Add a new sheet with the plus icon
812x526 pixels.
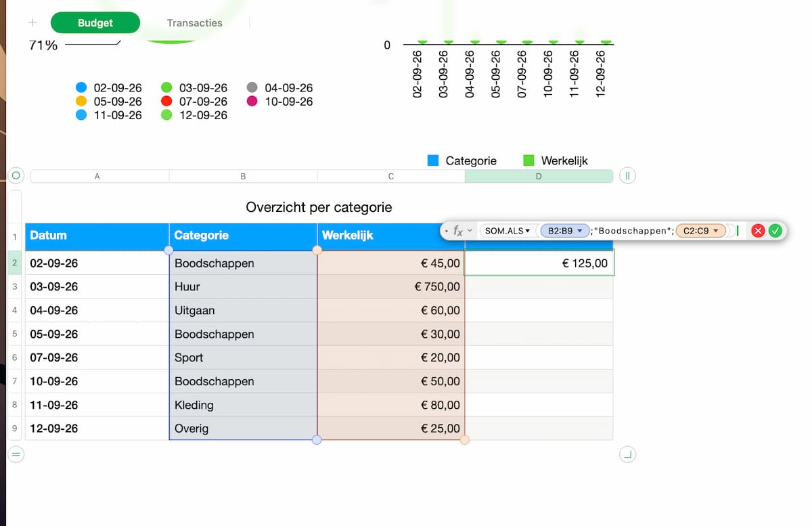click(32, 22)
